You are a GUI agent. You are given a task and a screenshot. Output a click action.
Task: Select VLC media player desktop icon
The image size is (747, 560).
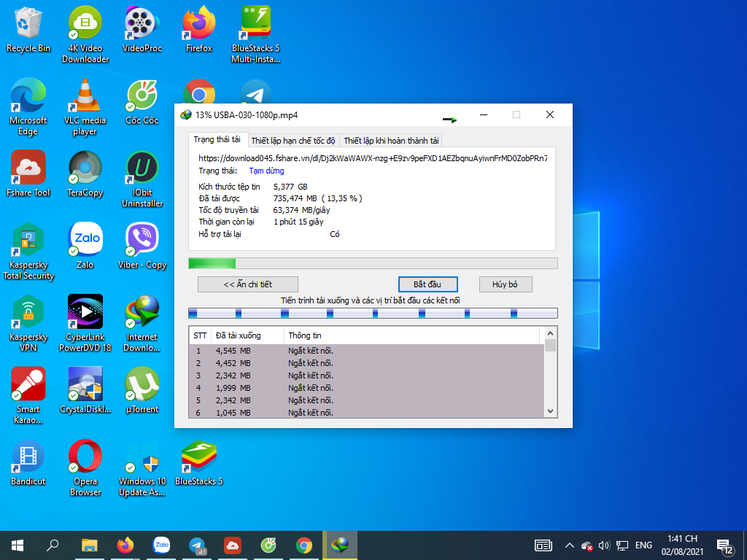(x=85, y=106)
